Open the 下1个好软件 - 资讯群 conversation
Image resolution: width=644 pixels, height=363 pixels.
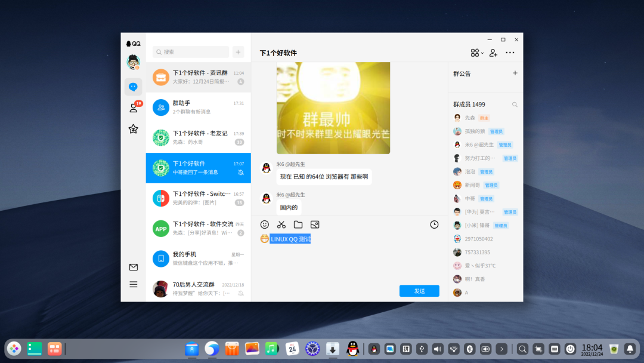pyautogui.click(x=199, y=77)
